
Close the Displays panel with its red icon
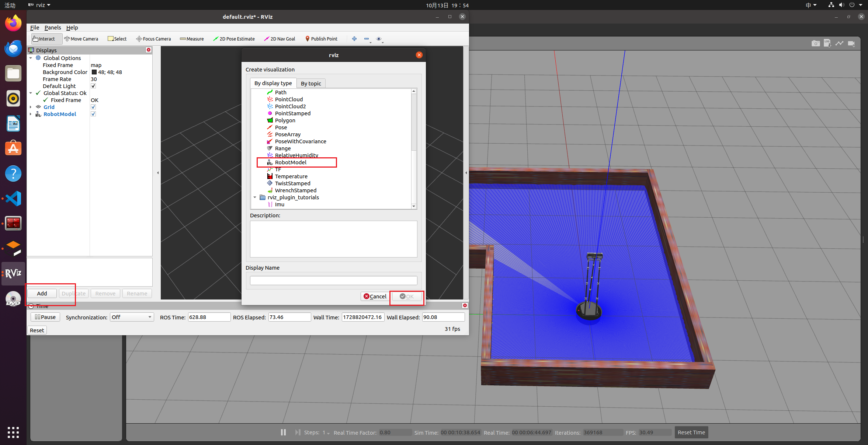[x=149, y=50]
